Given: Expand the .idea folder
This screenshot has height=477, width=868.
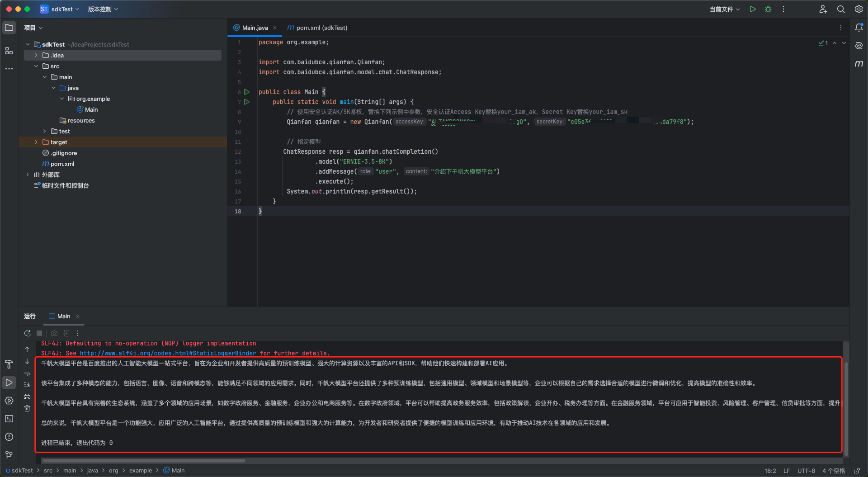Looking at the screenshot, I should (36, 55).
